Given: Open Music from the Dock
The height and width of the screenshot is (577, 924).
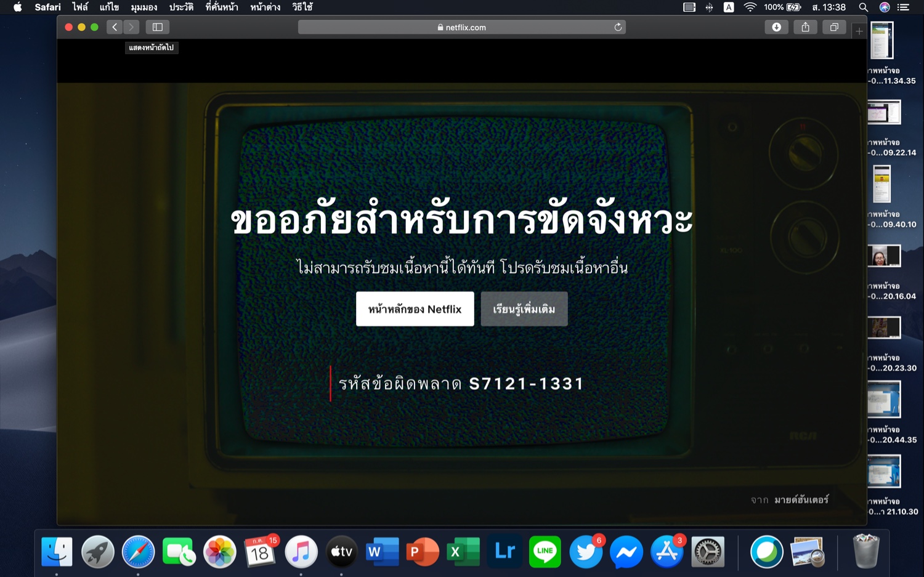Looking at the screenshot, I should [301, 552].
